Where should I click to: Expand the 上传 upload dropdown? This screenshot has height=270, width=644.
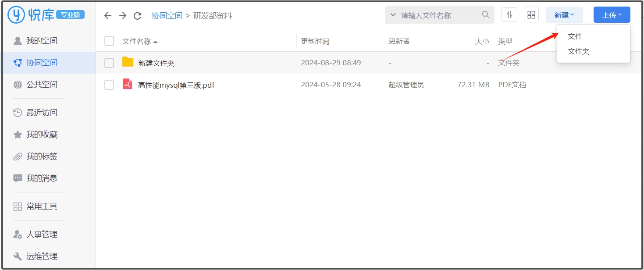pos(612,15)
